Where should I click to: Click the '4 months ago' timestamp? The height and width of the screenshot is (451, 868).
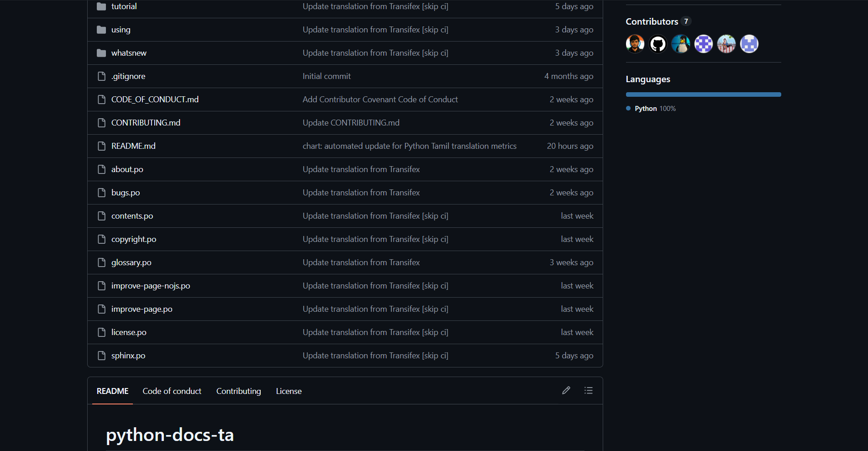[568, 76]
